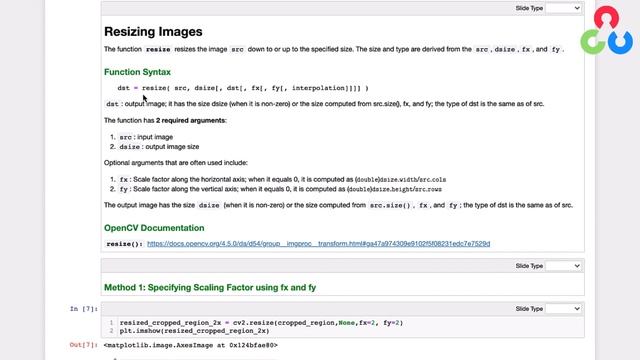Click the OpenCV Documentation heading
This screenshot has width=640, height=360.
[x=154, y=228]
